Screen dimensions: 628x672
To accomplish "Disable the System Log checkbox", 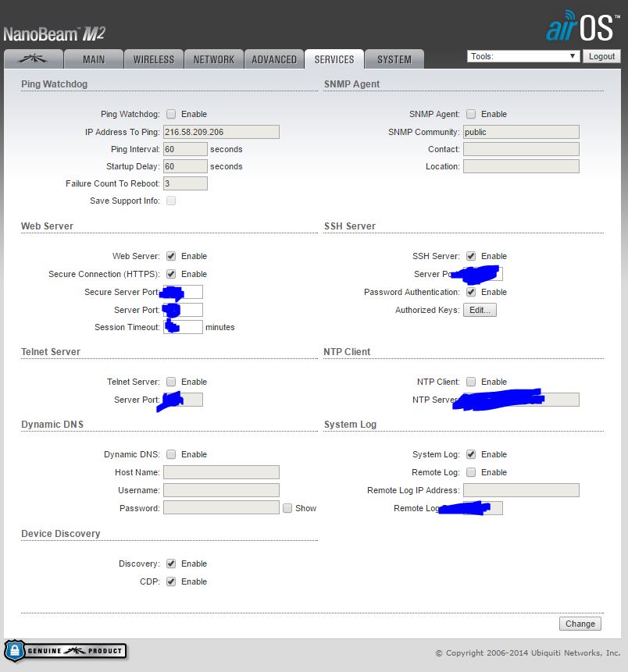I will click(471, 454).
